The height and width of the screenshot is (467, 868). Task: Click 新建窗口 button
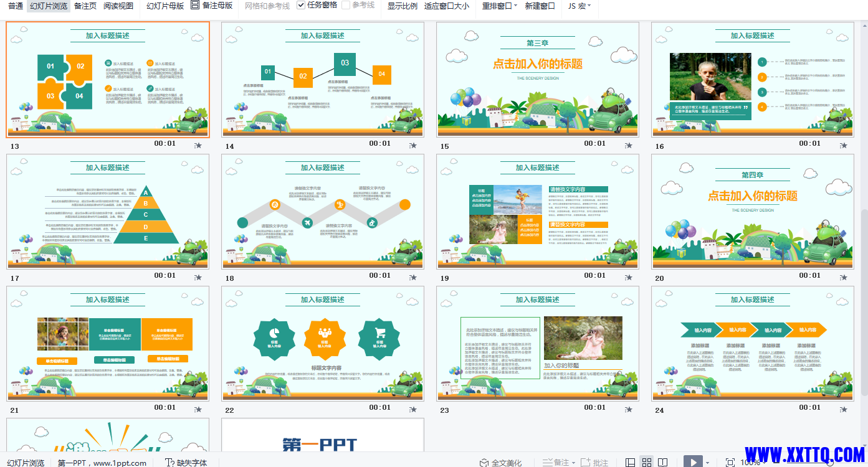tap(540, 6)
